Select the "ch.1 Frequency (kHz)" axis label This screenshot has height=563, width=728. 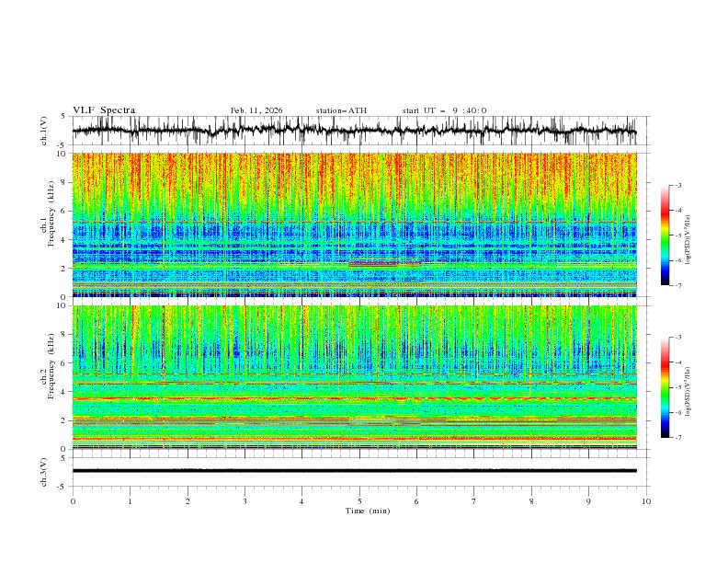tap(48, 213)
